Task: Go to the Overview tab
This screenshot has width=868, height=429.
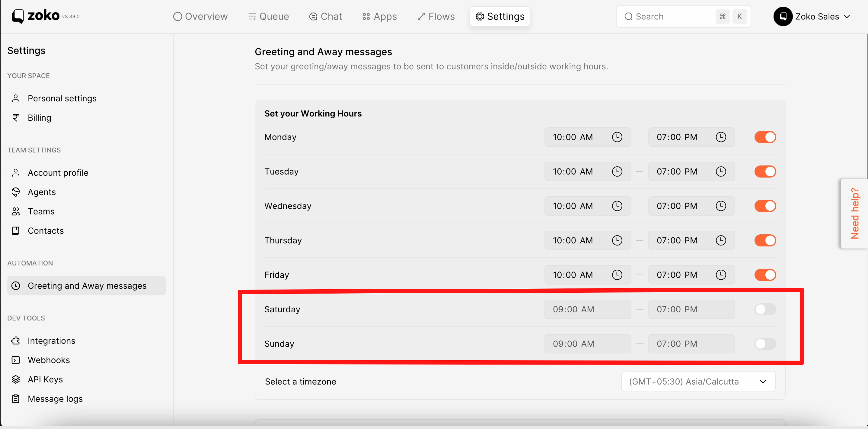Action: [x=200, y=16]
